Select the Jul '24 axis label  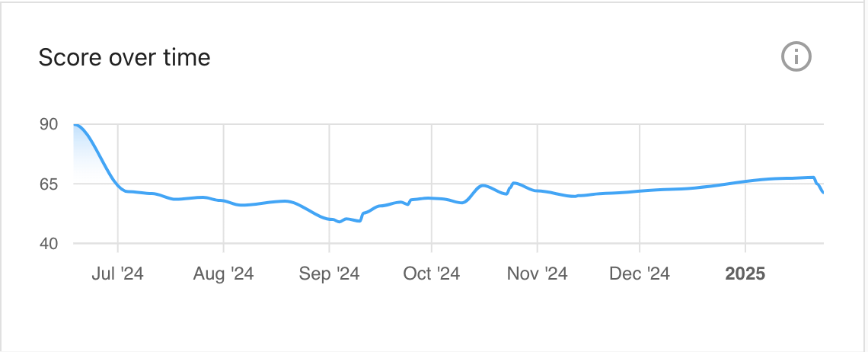tap(117, 274)
